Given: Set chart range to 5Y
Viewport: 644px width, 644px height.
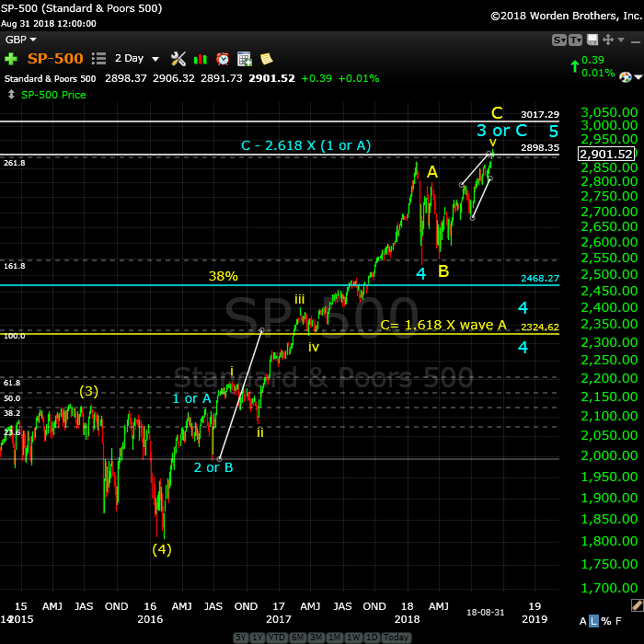Looking at the screenshot, I should [241, 638].
